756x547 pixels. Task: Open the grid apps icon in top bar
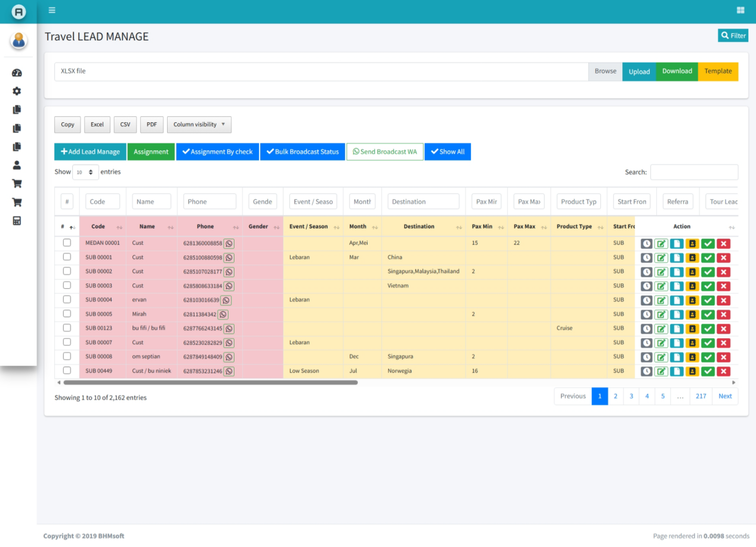pos(740,10)
